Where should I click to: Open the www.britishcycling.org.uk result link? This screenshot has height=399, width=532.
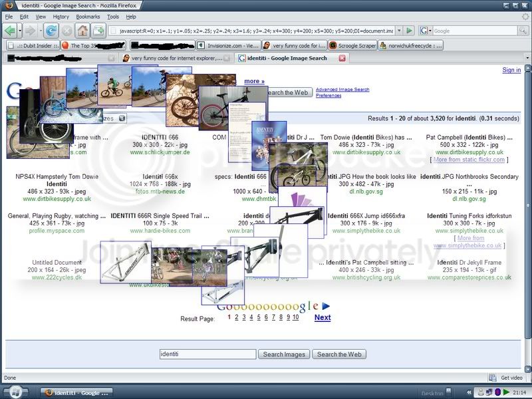(366, 277)
